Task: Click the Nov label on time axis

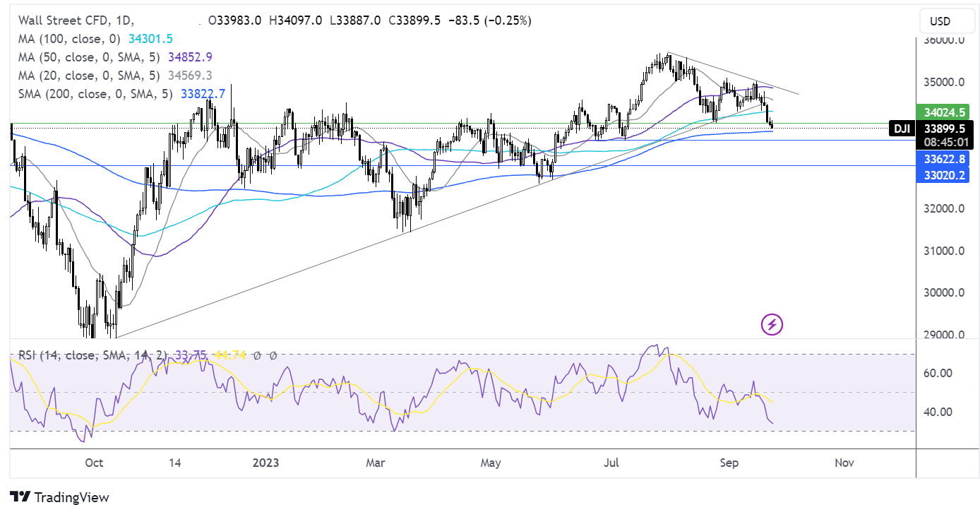Action: (844, 463)
